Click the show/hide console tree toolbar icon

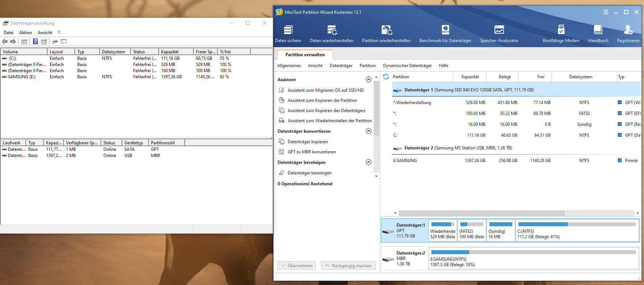(x=24, y=41)
